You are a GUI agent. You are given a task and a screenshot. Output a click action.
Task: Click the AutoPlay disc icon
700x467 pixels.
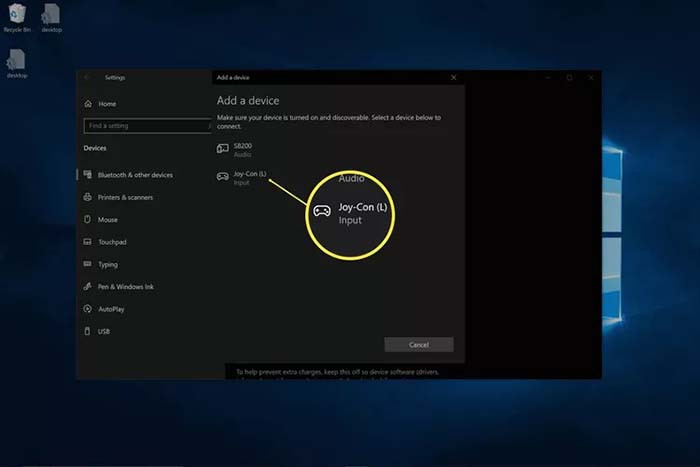point(88,309)
